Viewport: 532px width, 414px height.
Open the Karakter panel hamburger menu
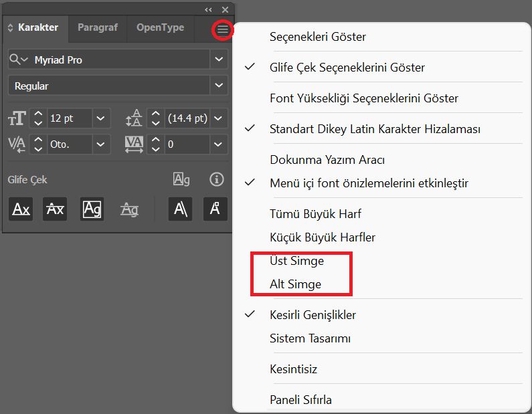223,30
